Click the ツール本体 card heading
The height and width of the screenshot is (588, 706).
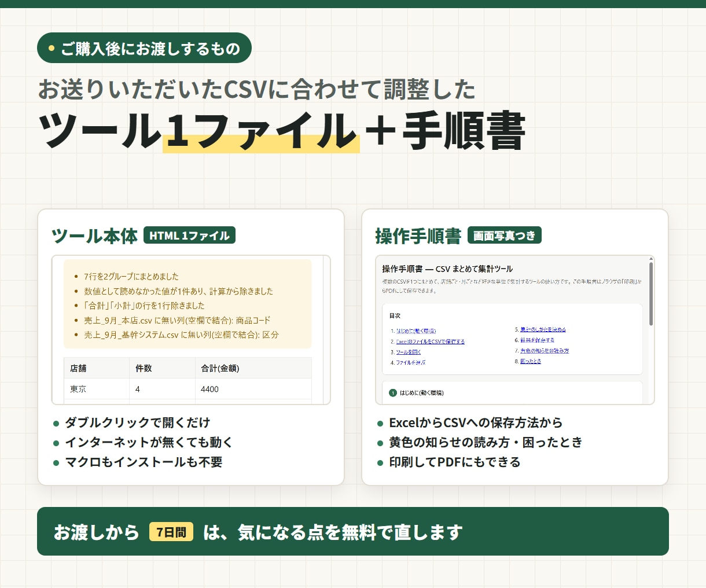click(95, 236)
